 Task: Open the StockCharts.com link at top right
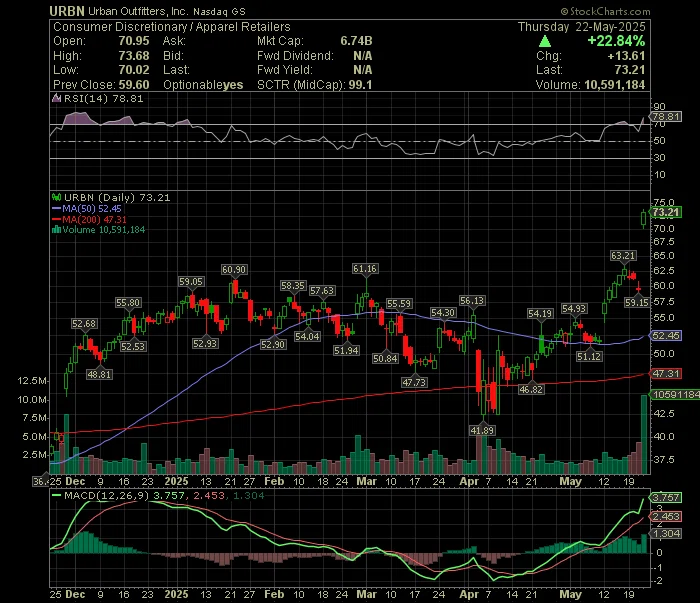click(x=605, y=11)
